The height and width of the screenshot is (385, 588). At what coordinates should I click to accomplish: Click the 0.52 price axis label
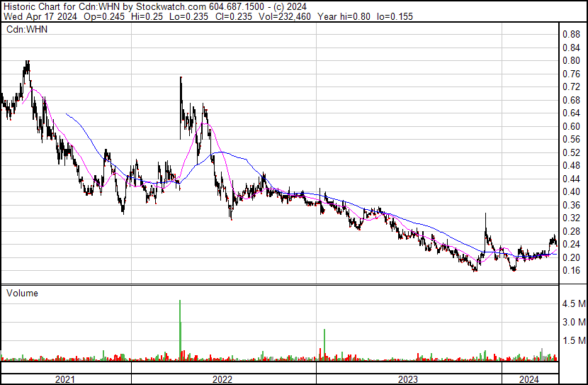pyautogui.click(x=571, y=152)
